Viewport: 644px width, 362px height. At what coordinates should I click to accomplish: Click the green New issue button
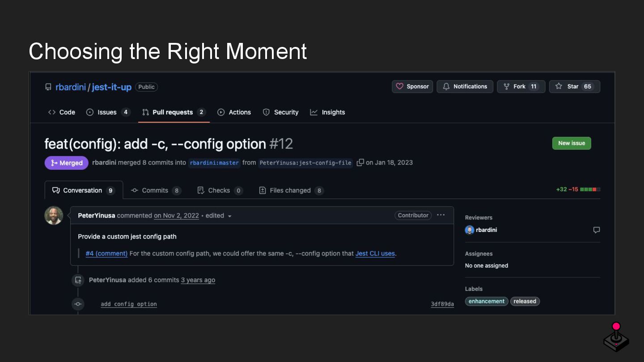[x=572, y=143]
